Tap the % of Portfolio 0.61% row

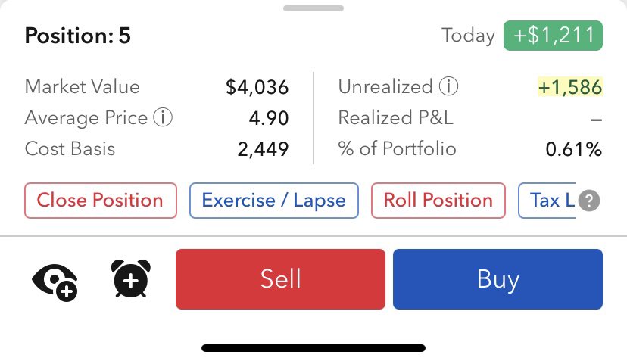tap(469, 149)
